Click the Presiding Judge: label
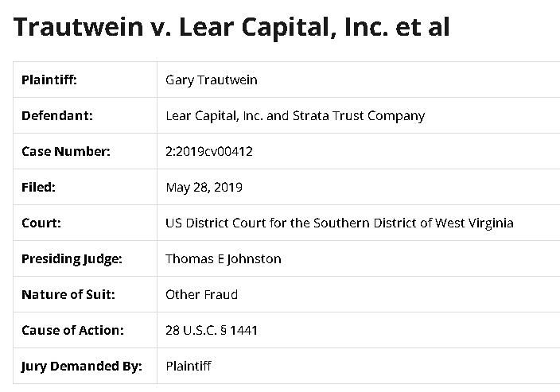This screenshot has height=392, width=560. (x=72, y=258)
